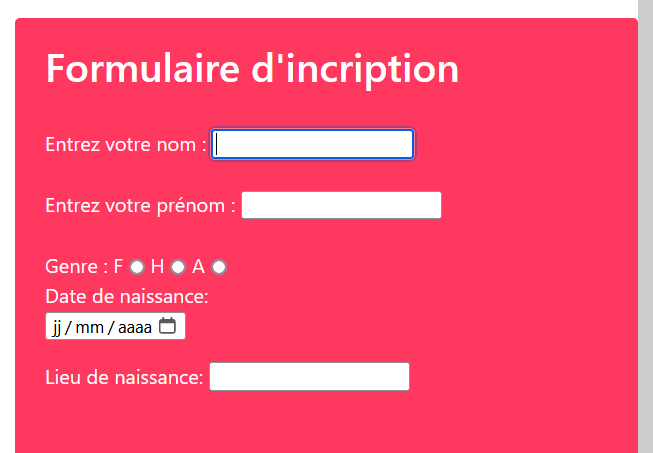Click the 'Lieu de naissance' input field
Image resolution: width=653 pixels, height=453 pixels.
pos(309,377)
